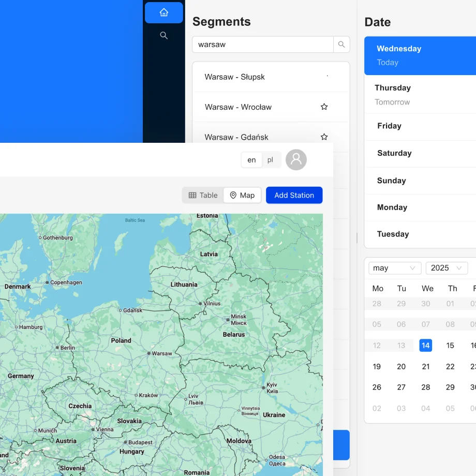Click the segments search input field
This screenshot has width=476, height=476.
click(263, 44)
